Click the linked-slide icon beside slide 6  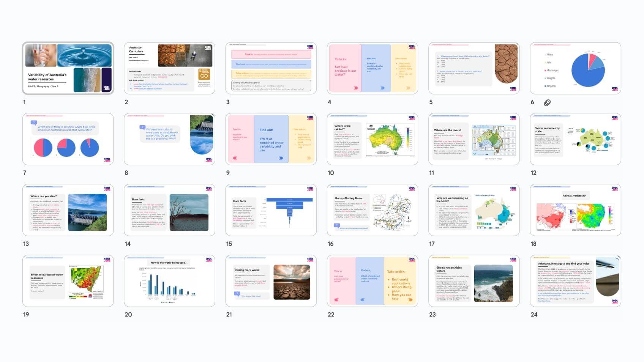click(547, 102)
